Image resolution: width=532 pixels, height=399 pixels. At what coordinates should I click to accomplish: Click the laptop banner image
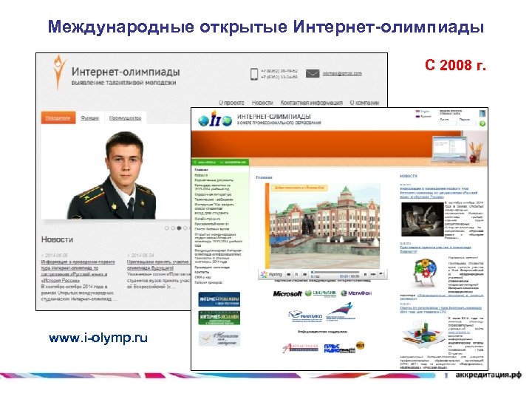pyautogui.click(x=449, y=149)
